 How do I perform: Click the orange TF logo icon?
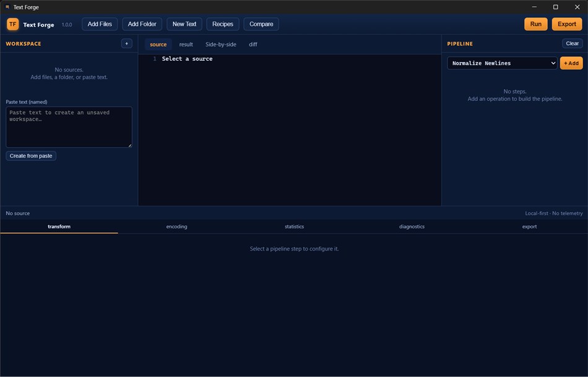coord(13,24)
